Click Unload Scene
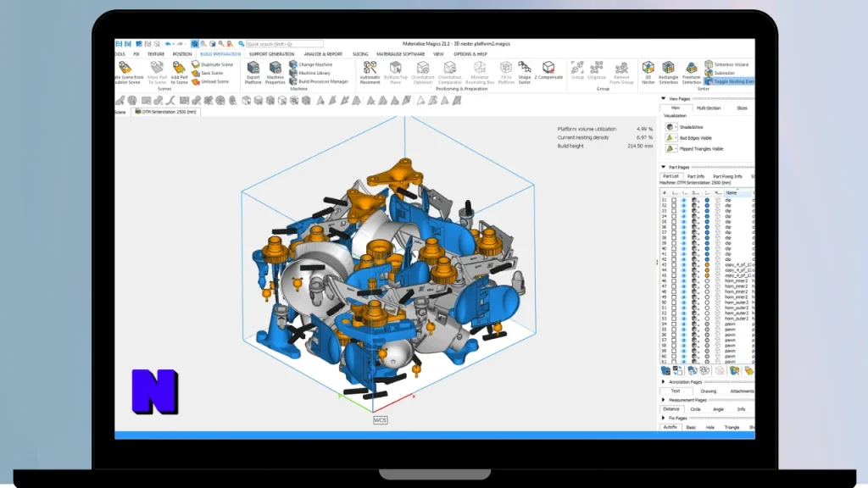Screen dimensions: 868x488 [x=210, y=81]
